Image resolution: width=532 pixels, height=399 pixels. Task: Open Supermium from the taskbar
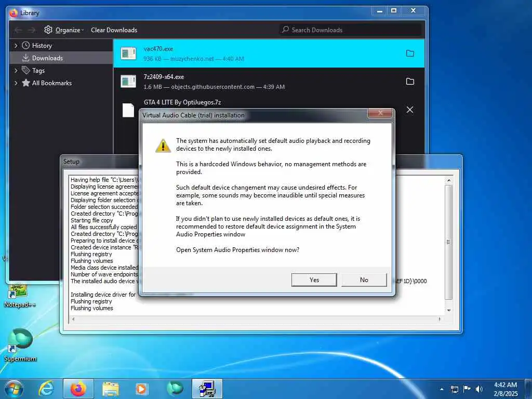pyautogui.click(x=175, y=389)
